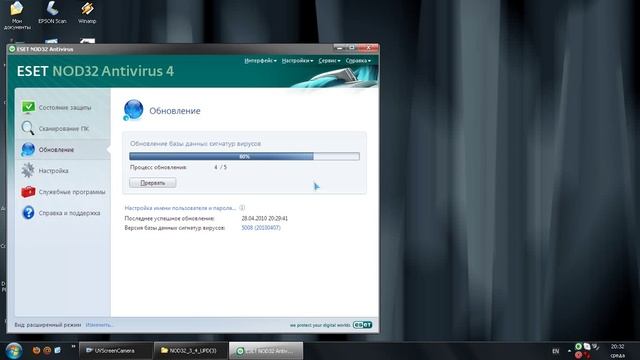Launch Firefox from quick launch
The width and height of the screenshot is (640, 360).
coord(36,350)
